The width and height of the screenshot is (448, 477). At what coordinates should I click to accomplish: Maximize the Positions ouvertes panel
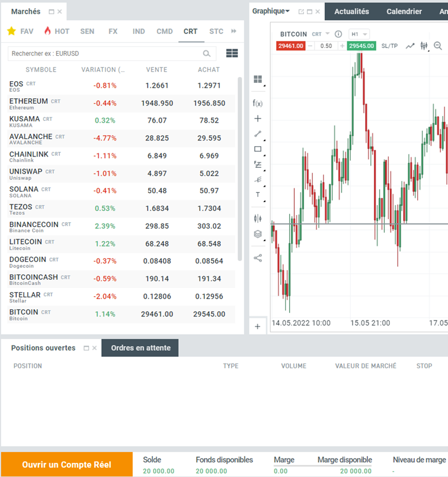click(87, 348)
